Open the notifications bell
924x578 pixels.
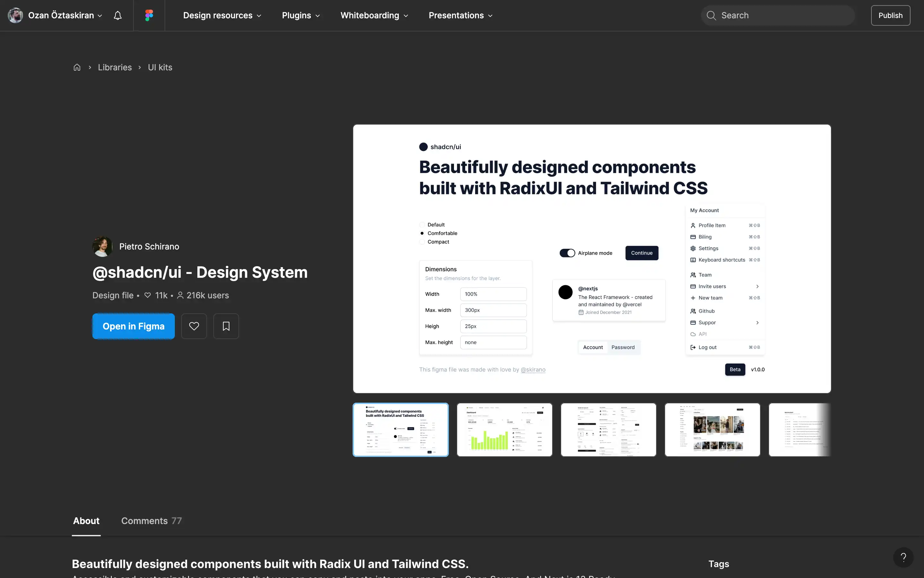118,15
